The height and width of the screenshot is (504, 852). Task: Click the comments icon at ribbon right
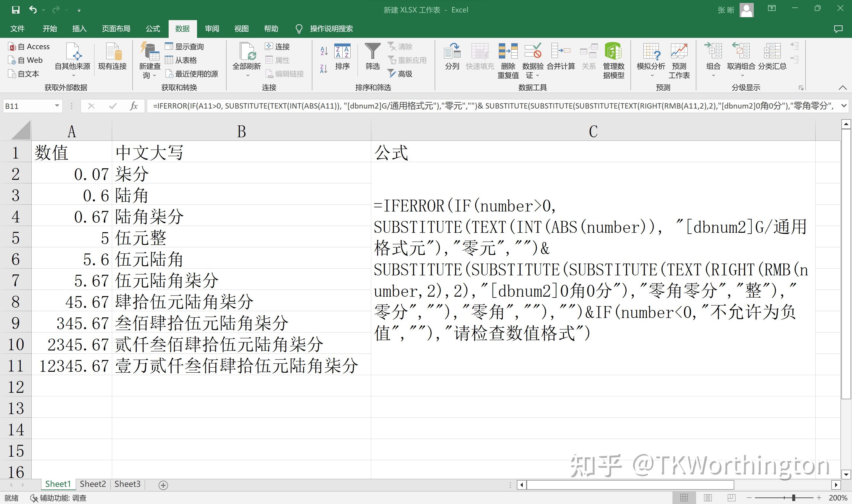[x=838, y=29]
